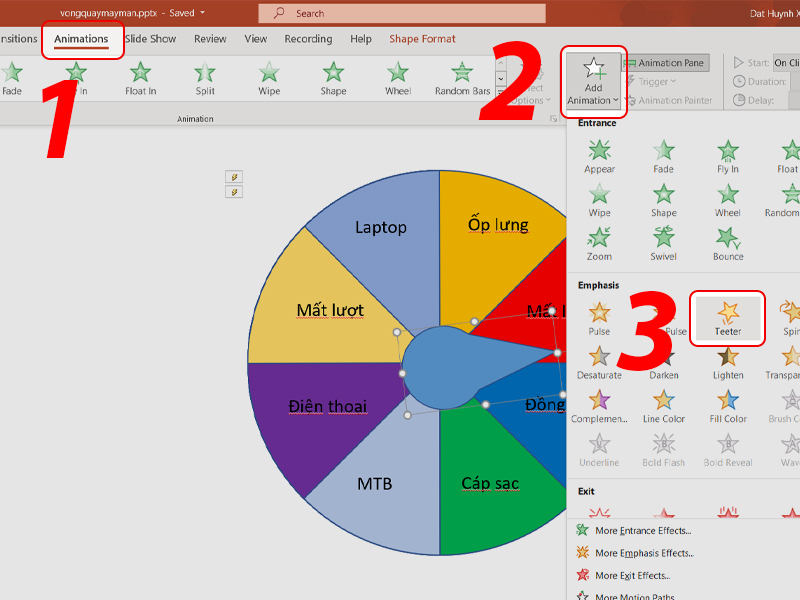Image resolution: width=800 pixels, height=600 pixels.
Task: Select Random Bars in ribbon gallery
Action: 461,79
